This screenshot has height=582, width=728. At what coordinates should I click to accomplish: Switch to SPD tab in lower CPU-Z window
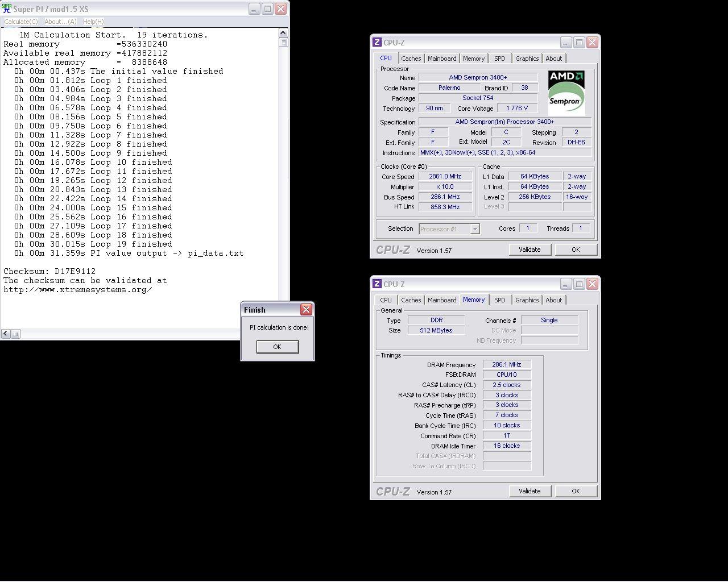pos(499,300)
